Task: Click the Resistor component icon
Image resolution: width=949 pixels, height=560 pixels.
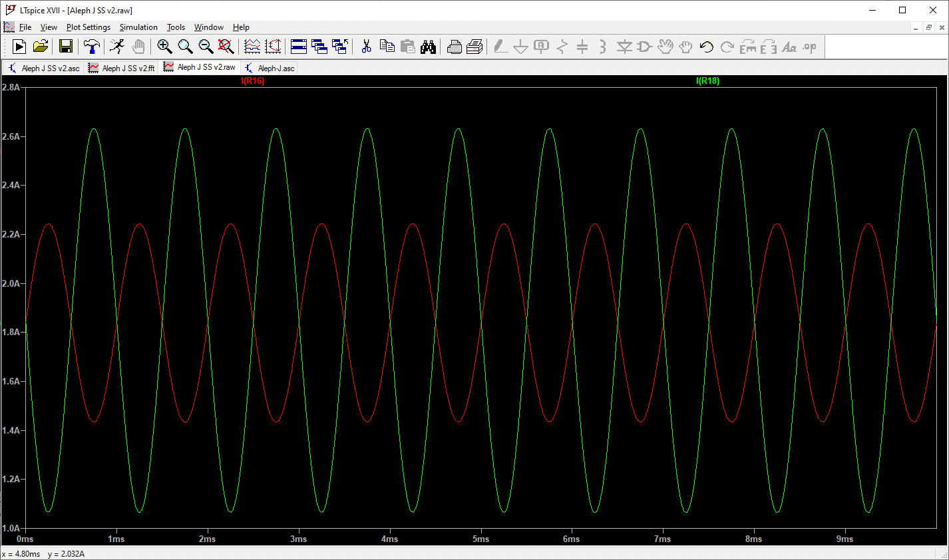Action: (562, 47)
